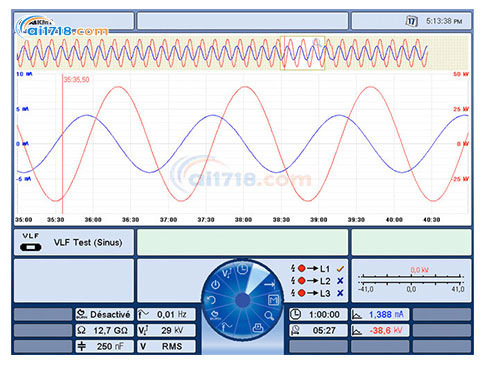The image size is (485, 365).
Task: Click the capacitor icon beside 250 nF
Action: (x=81, y=346)
